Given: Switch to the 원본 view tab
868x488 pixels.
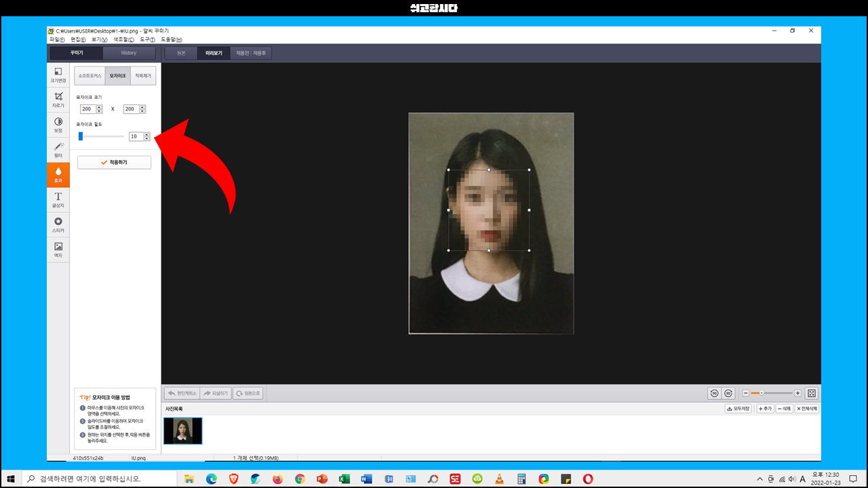Looking at the screenshot, I should tap(181, 53).
